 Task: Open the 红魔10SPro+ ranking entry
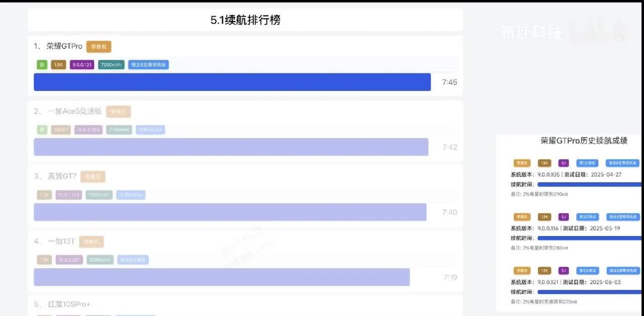pyautogui.click(x=69, y=304)
